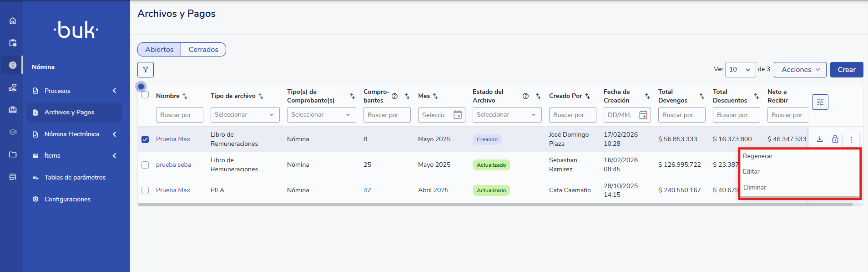The height and width of the screenshot is (272, 868).
Task: Toggle the select-all header checkbox
Action: click(x=145, y=95)
